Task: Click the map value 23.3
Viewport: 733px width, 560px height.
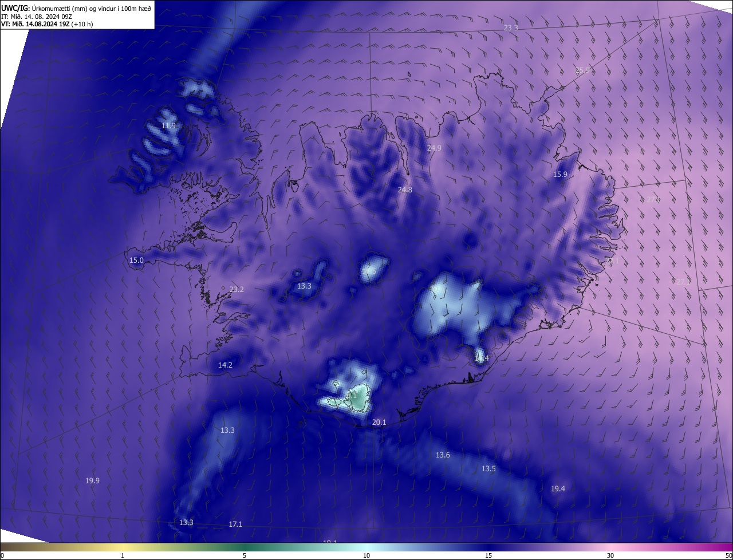Action: coord(511,27)
